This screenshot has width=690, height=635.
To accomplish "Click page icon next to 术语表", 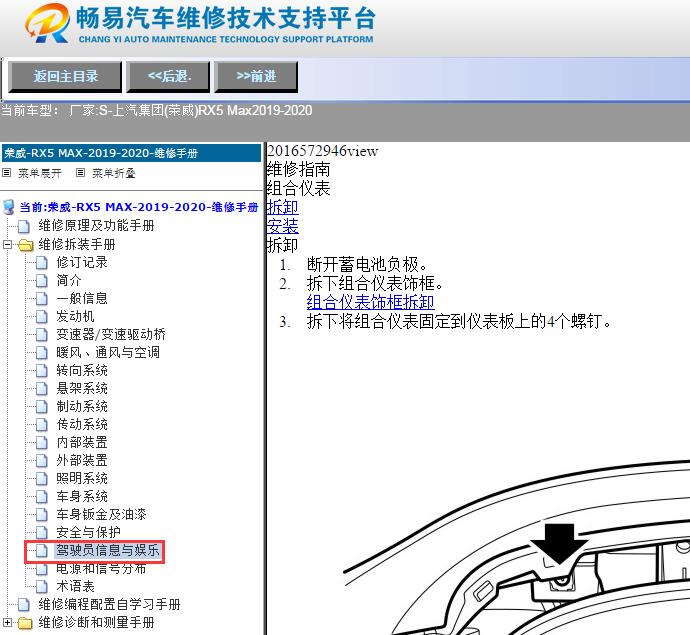I will [42, 587].
